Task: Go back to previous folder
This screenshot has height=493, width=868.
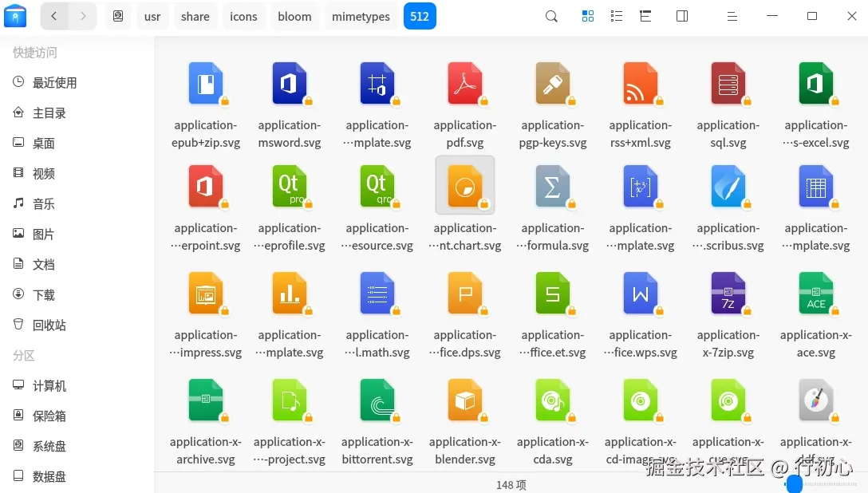Action: [54, 16]
